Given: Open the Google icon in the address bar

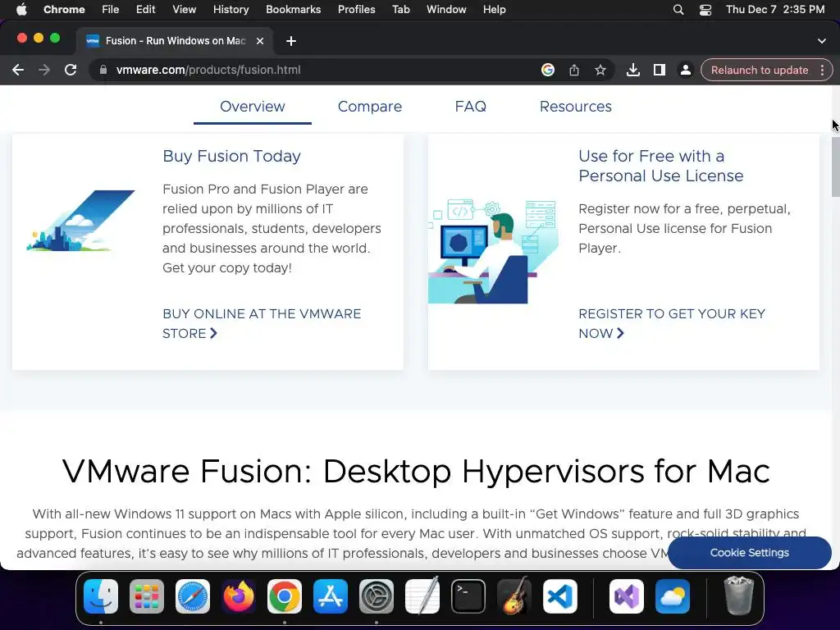Looking at the screenshot, I should (547, 71).
